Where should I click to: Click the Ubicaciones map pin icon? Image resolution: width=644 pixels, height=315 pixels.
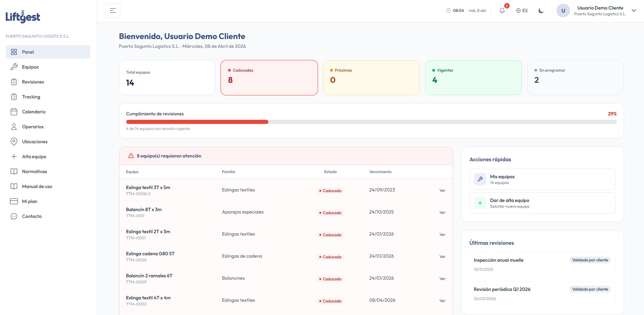pos(14,142)
